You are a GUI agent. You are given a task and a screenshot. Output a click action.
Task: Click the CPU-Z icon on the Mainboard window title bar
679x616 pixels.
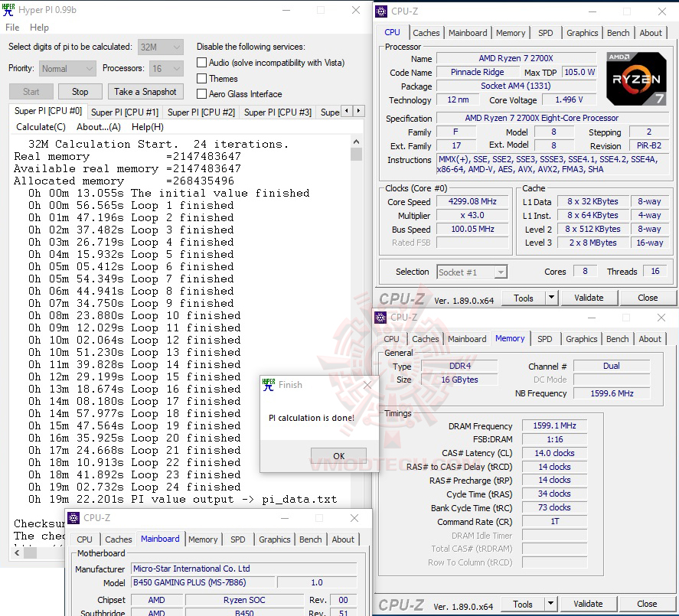(x=73, y=518)
